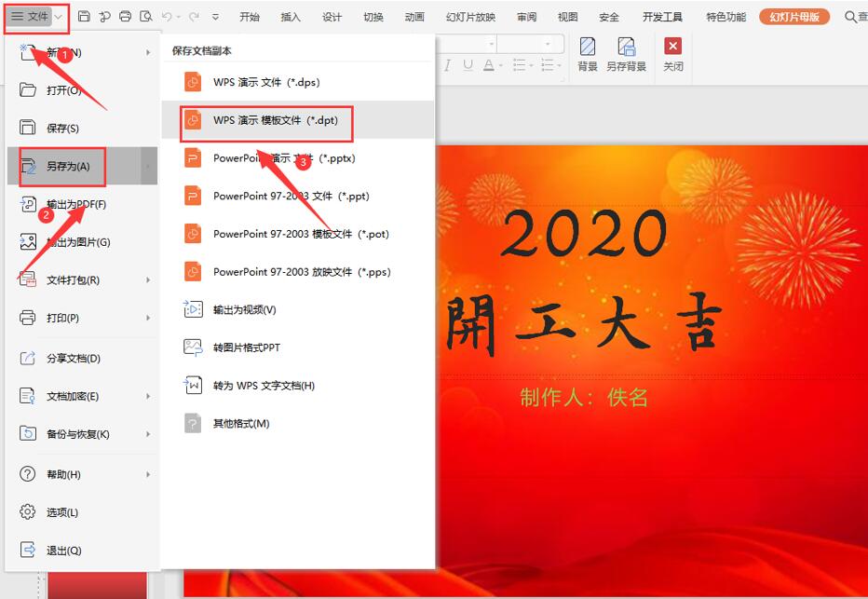The width and height of the screenshot is (868, 599).
Task: Choose 新建(N) in file menu
Action: click(83, 52)
